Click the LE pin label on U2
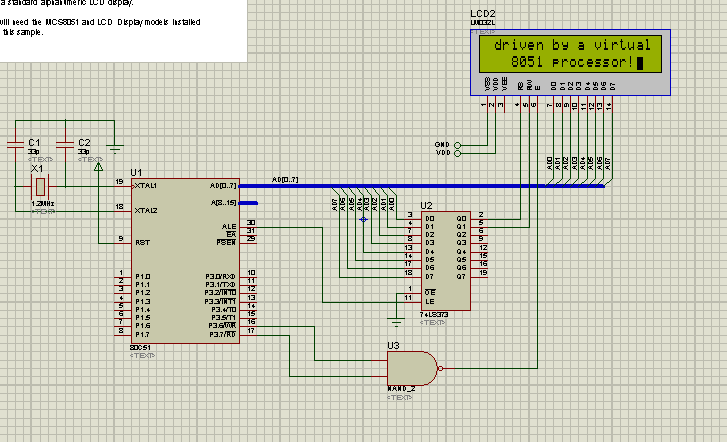Viewport: 727px width, 442px height. (430, 301)
